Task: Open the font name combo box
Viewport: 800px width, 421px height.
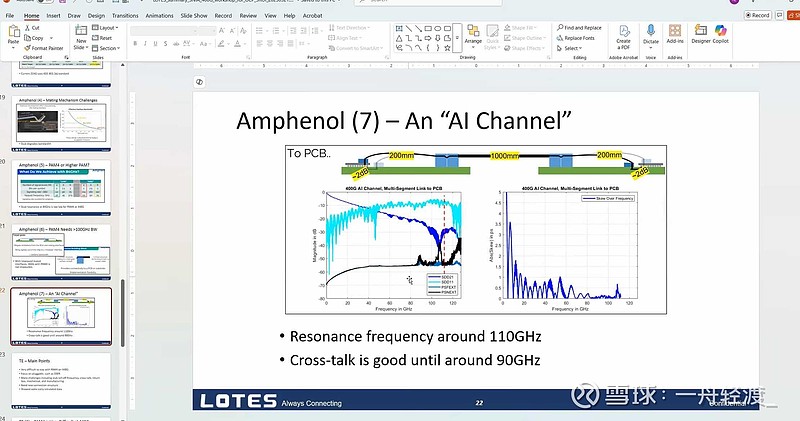Action: click(x=164, y=31)
